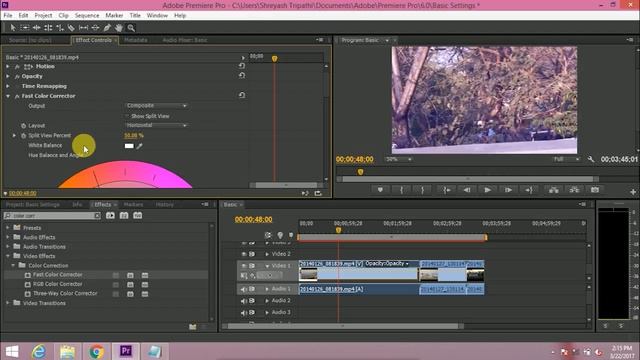Select the Zoom tool

click(131, 28)
